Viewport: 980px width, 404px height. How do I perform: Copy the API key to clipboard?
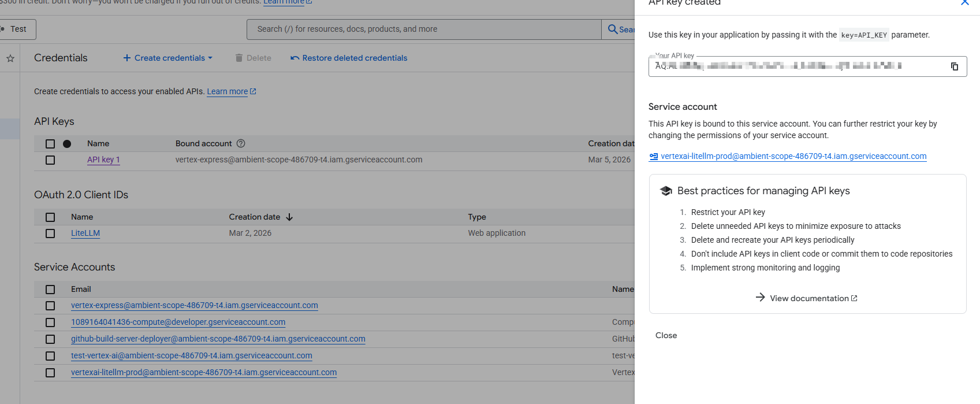pos(954,66)
